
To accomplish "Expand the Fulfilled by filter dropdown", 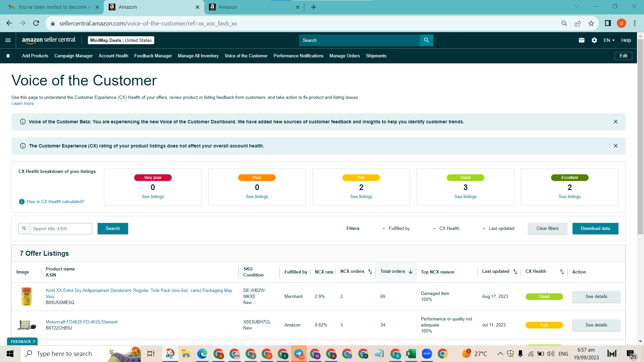I will click(396, 229).
